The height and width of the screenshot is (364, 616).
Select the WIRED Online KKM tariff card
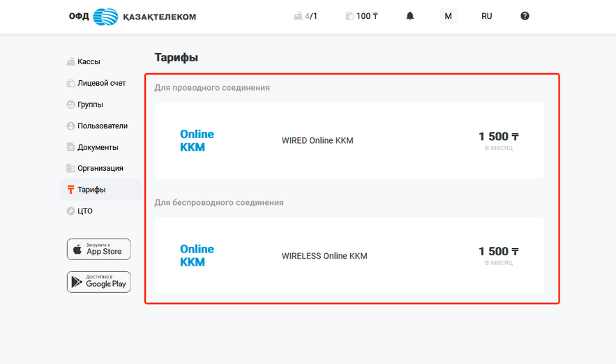(349, 141)
